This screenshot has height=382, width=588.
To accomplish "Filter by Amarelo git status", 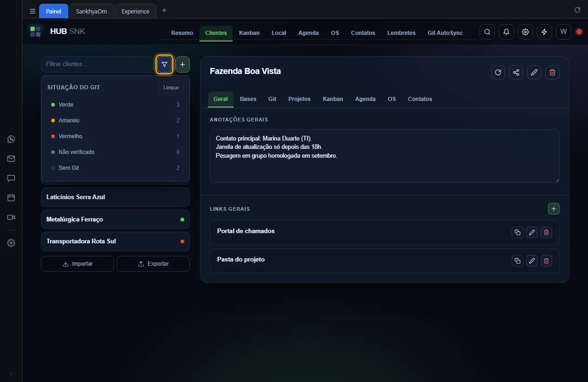I will click(115, 121).
